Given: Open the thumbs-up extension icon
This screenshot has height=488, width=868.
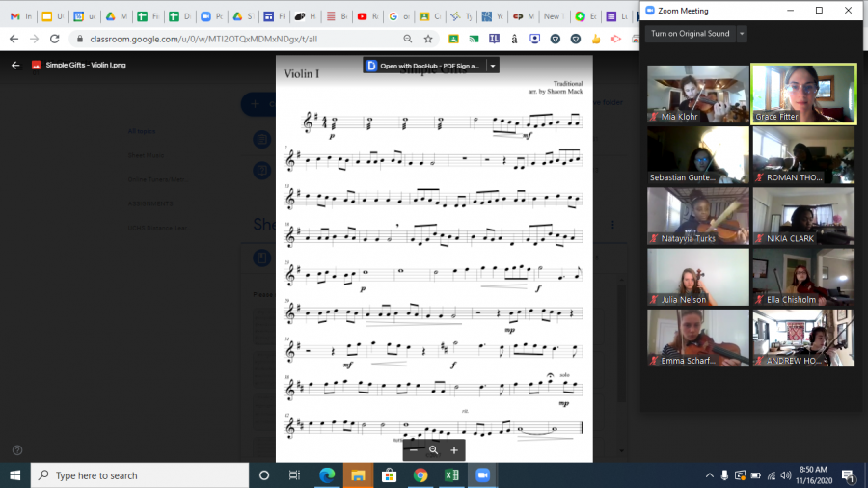Looking at the screenshot, I should click(596, 40).
